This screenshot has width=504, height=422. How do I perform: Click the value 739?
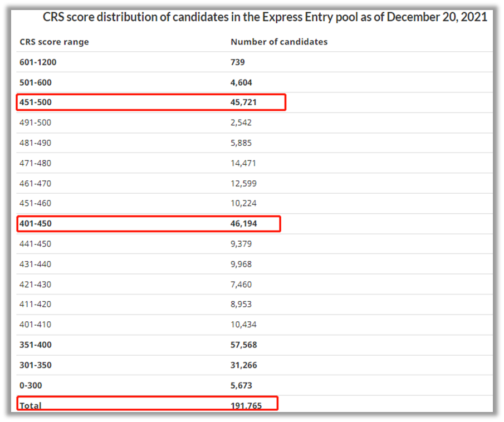(x=238, y=62)
